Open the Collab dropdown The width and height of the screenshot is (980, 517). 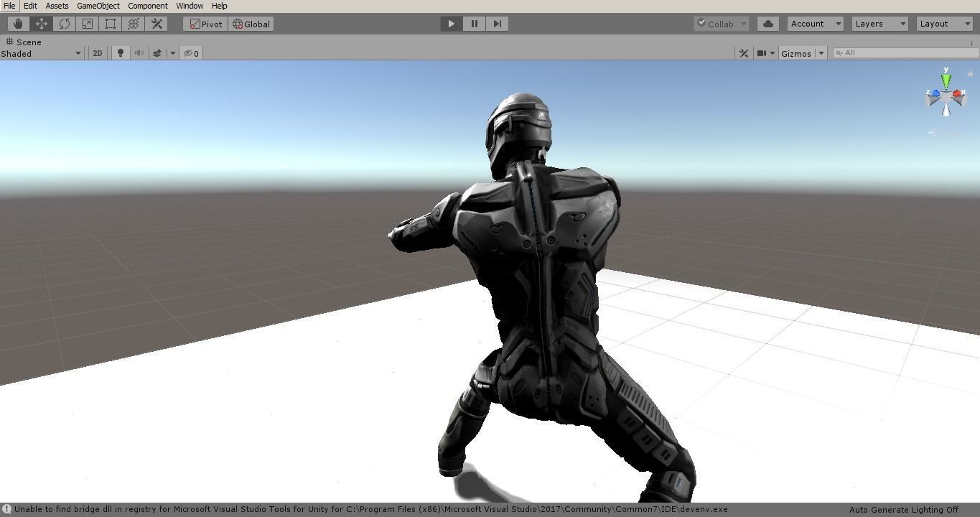pyautogui.click(x=722, y=24)
